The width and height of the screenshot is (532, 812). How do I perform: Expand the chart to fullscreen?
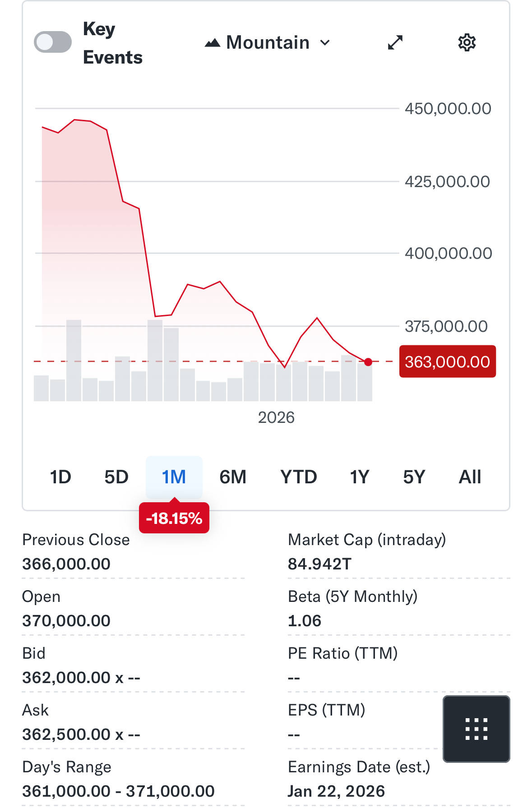point(395,43)
